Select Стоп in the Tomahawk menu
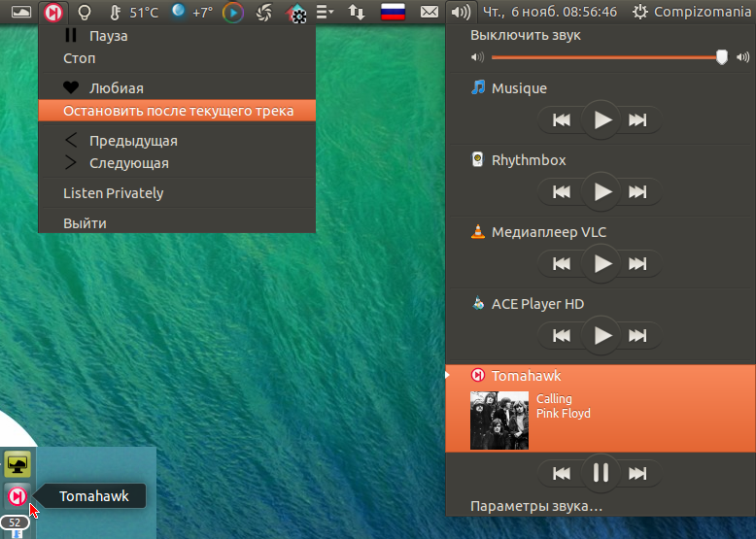 click(177, 58)
